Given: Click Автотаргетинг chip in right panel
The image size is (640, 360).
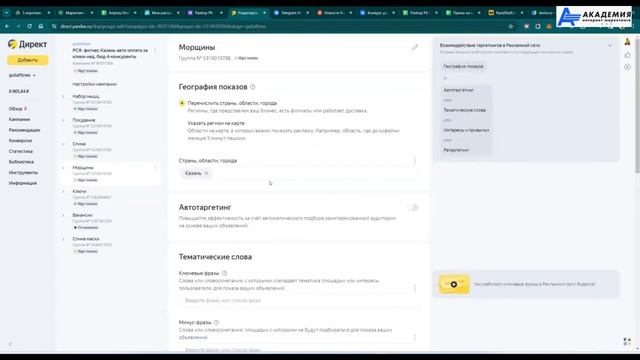Looking at the screenshot, I should pos(459,90).
